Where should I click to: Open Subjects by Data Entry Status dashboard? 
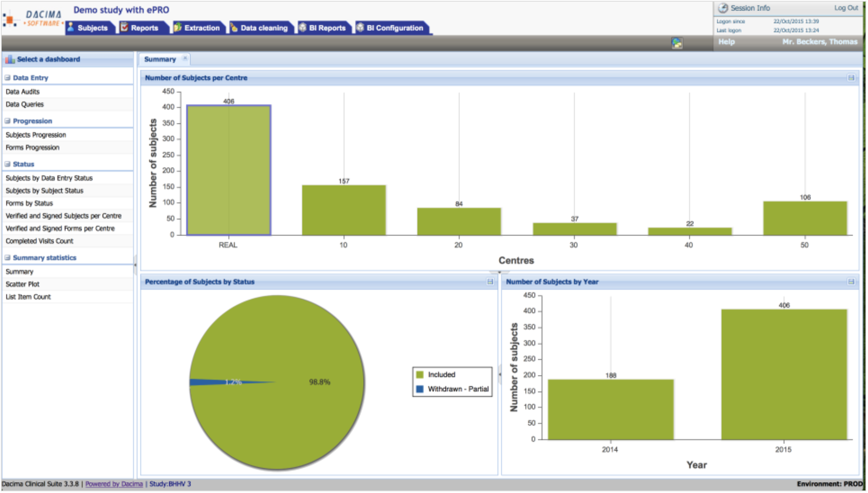pos(49,178)
